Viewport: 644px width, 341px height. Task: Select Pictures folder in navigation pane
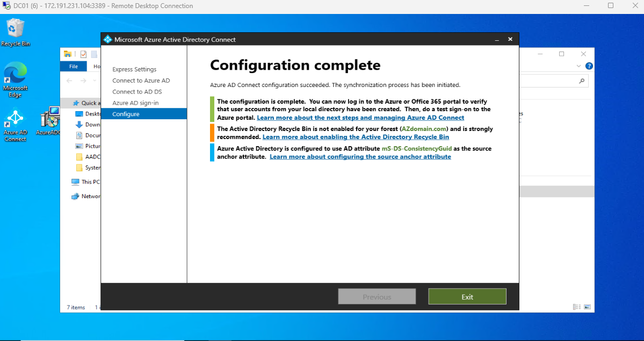(88, 146)
